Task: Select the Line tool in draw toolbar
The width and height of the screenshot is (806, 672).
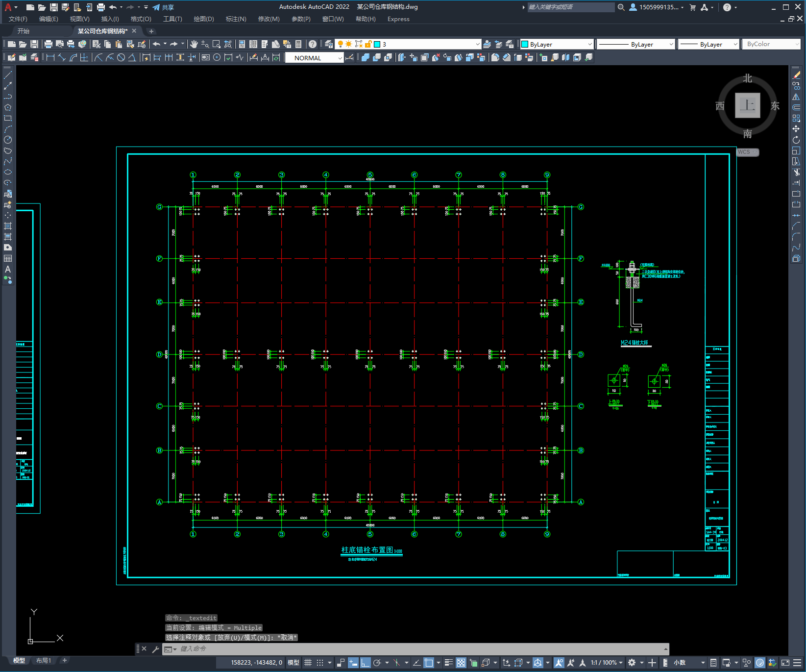Action: [8, 75]
